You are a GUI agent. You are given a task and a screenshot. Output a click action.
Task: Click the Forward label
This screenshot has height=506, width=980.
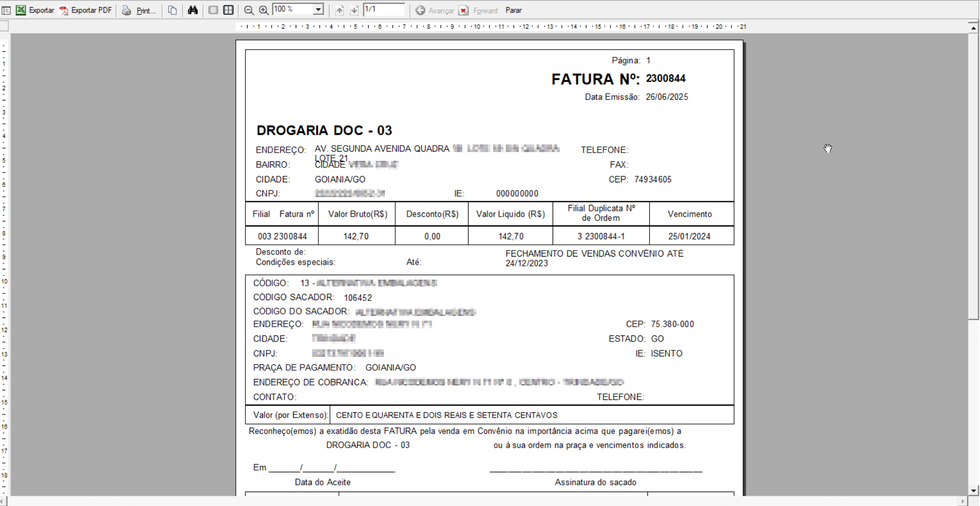click(x=485, y=11)
